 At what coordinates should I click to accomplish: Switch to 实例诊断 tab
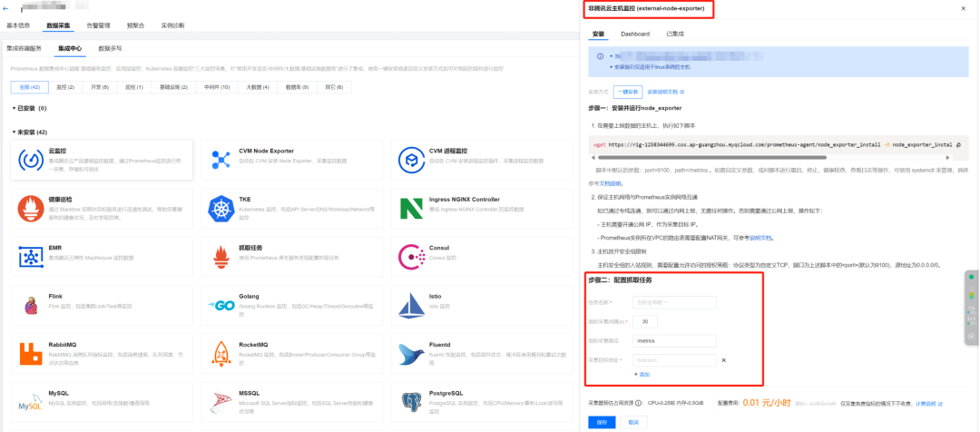(x=172, y=25)
